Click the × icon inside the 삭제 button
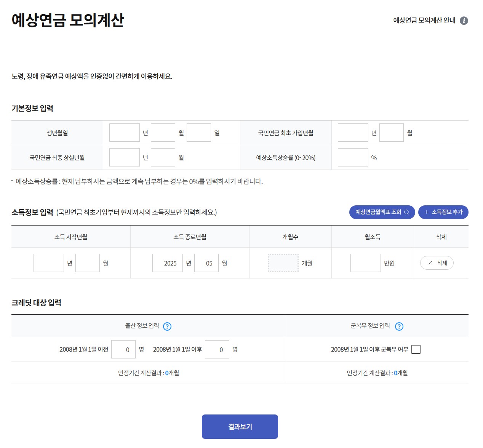 (430, 263)
